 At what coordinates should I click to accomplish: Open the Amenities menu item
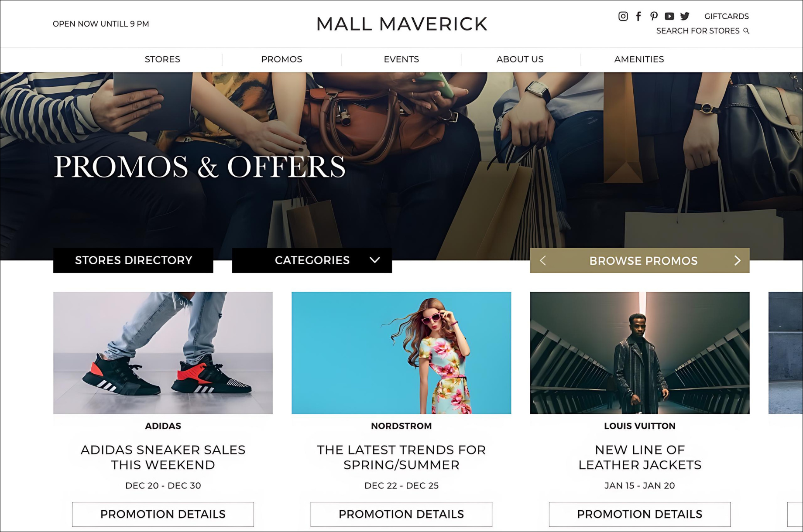tap(639, 59)
